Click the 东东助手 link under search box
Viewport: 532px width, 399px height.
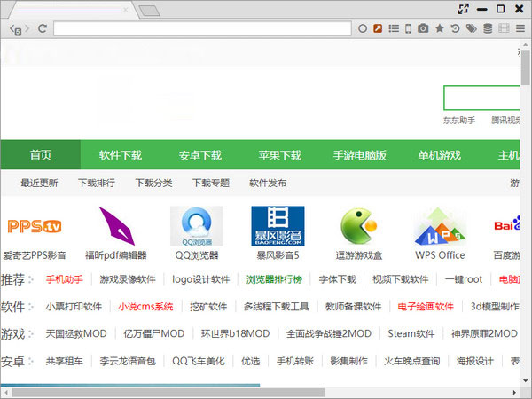(459, 120)
